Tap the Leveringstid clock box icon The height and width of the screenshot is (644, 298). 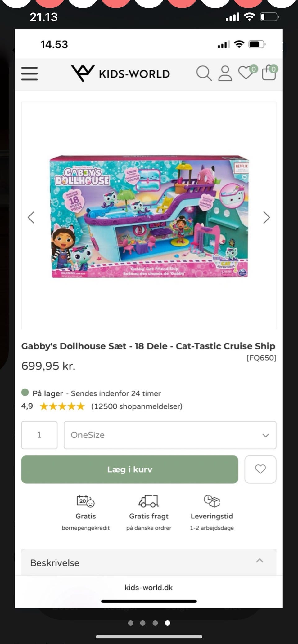tap(212, 501)
